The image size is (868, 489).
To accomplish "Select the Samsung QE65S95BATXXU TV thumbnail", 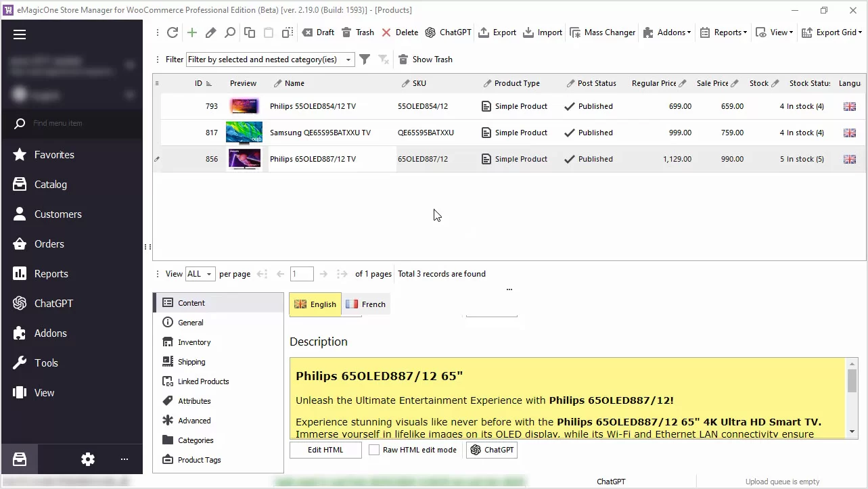I will pyautogui.click(x=244, y=133).
